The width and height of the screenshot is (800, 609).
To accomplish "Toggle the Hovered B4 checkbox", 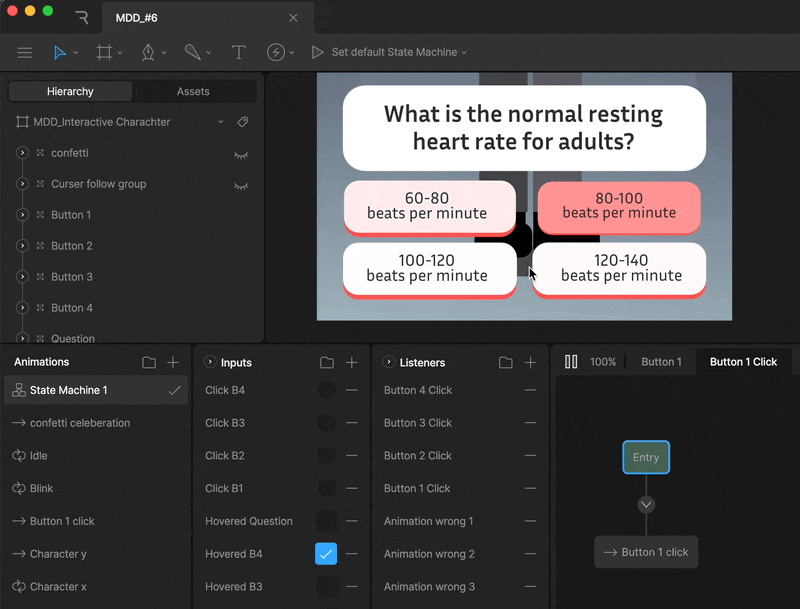I will tap(326, 554).
